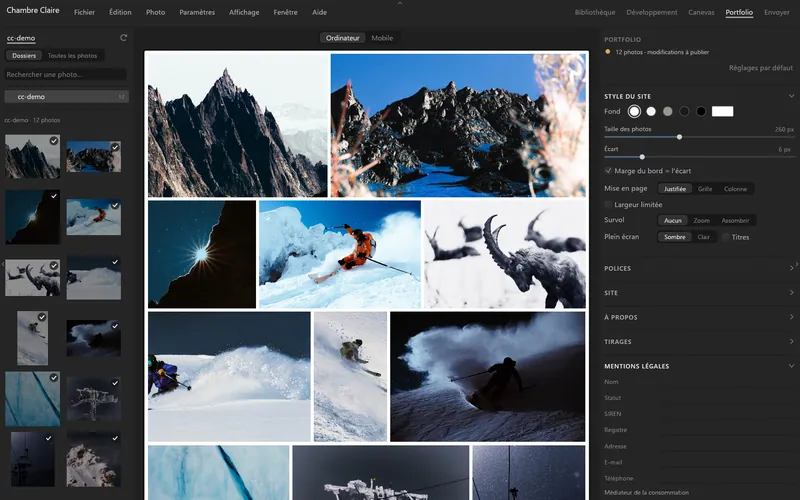800x500 pixels.
Task: Open the Affichage menu
Action: pyautogui.click(x=244, y=12)
